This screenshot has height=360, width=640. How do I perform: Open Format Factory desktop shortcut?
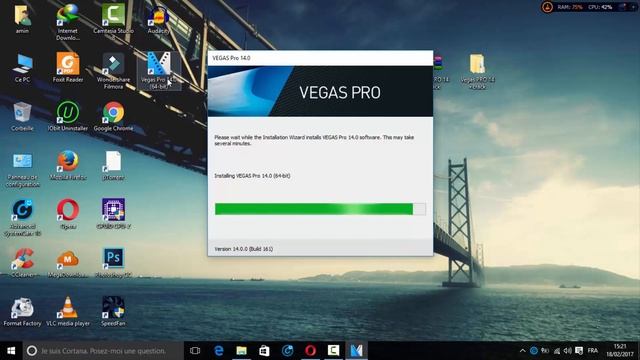point(22,312)
